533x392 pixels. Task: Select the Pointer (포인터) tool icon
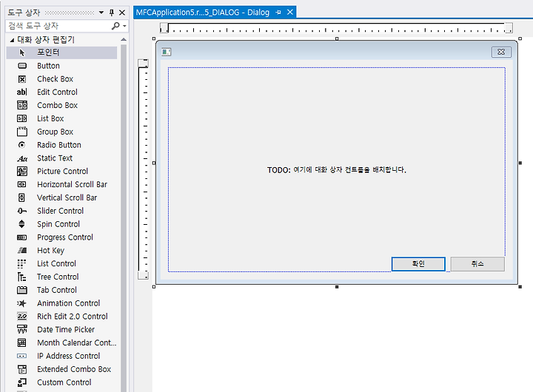pyautogui.click(x=22, y=53)
